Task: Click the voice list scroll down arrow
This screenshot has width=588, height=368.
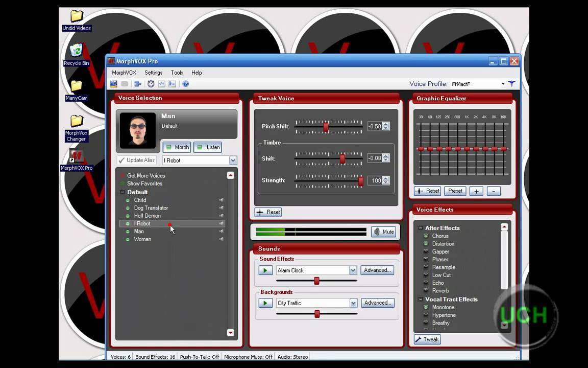Action: coord(231,333)
